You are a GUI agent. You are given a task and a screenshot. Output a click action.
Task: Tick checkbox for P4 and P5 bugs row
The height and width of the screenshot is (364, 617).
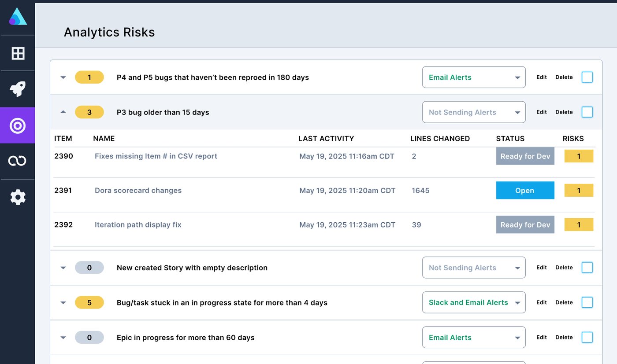pyautogui.click(x=587, y=77)
